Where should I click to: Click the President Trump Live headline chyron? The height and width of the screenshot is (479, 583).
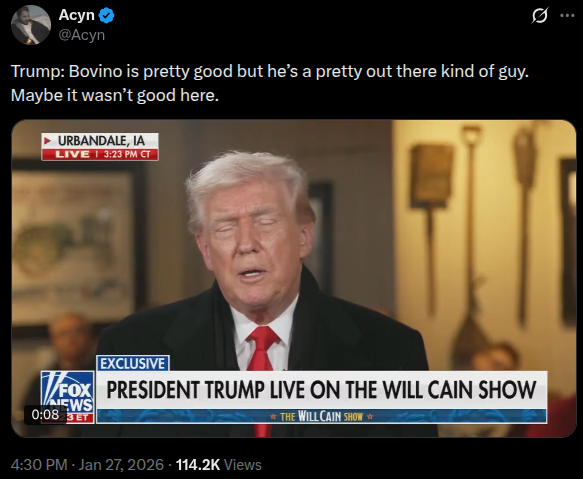point(321,390)
